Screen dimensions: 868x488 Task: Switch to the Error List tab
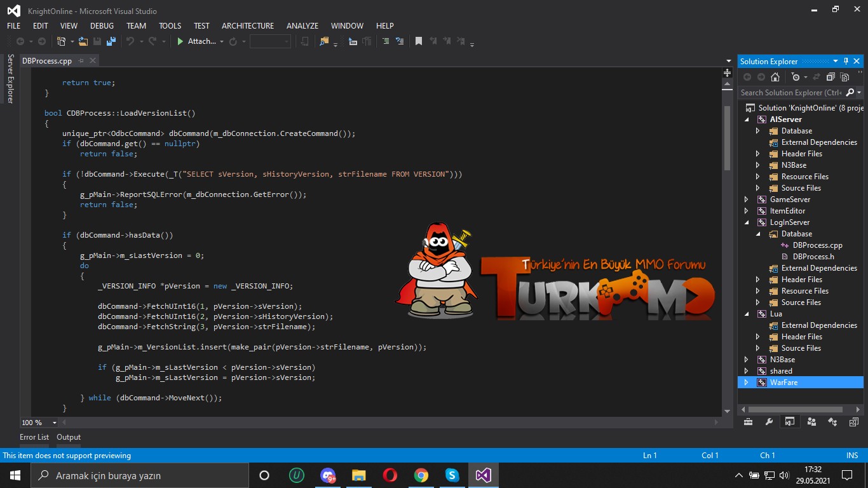click(34, 437)
